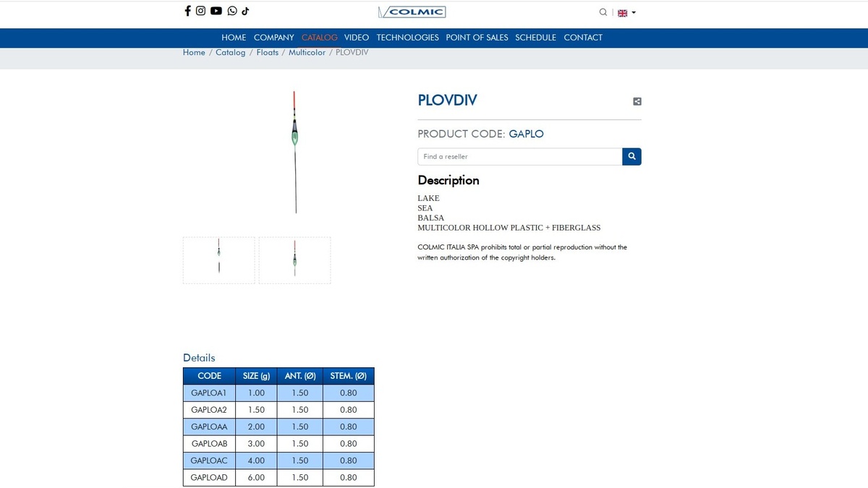Click the STEM. (Ø) column header
The height and width of the screenshot is (488, 868).
(x=349, y=376)
